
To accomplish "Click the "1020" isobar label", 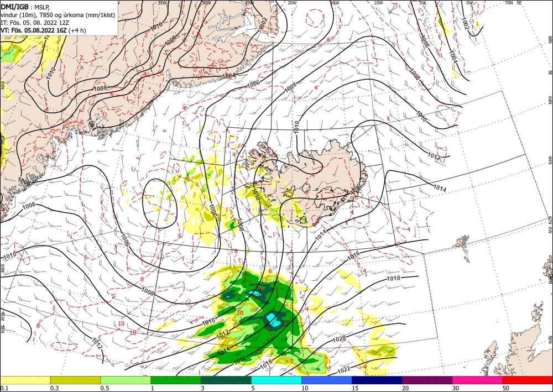I will [x=339, y=339].
